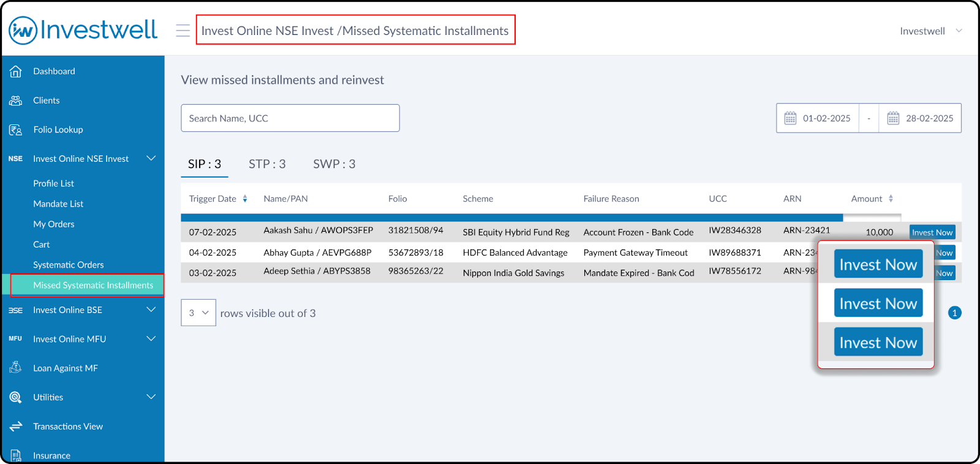Viewport: 980px width, 464px height.
Task: Click the NSE badge icon
Action: point(15,159)
